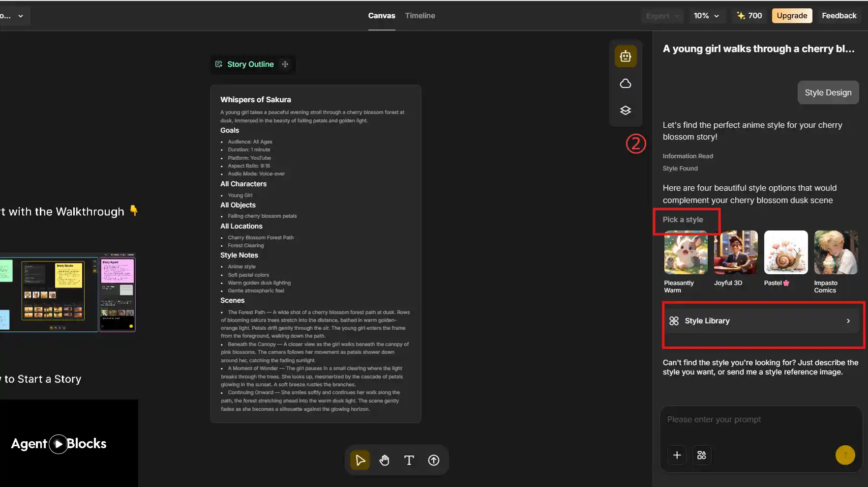Pick the Joyful 3D style thumbnail
This screenshot has height=487, width=868.
pos(736,252)
